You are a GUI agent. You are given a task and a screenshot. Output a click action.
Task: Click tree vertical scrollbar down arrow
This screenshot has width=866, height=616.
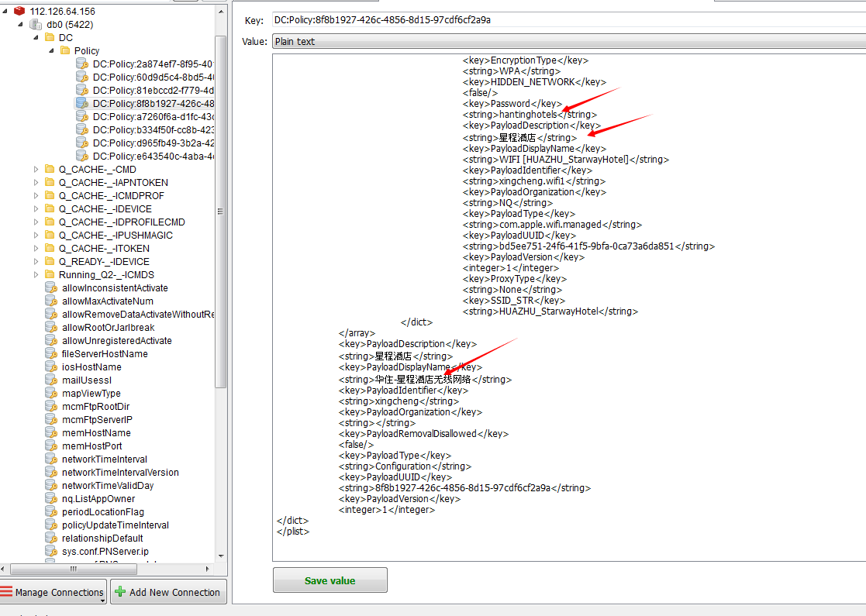(x=221, y=556)
